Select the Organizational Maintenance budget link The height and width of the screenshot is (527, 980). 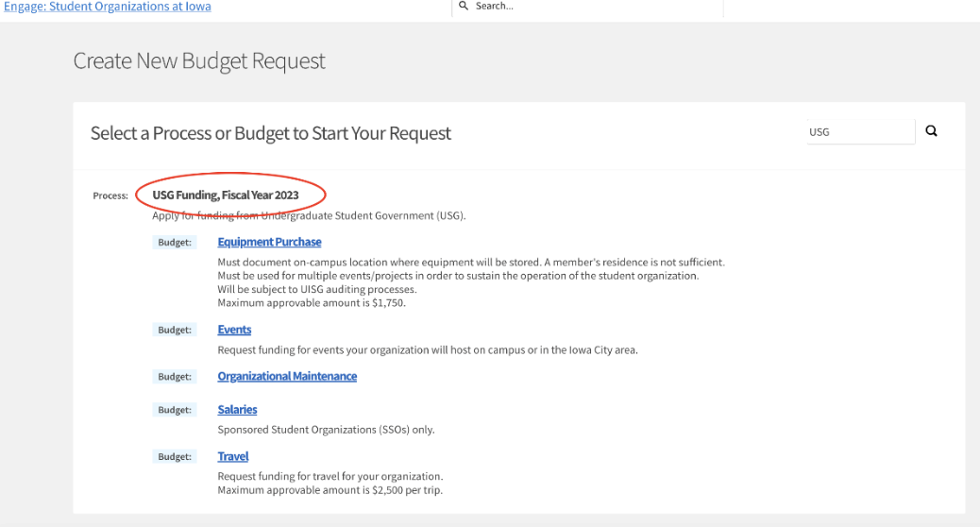287,376
